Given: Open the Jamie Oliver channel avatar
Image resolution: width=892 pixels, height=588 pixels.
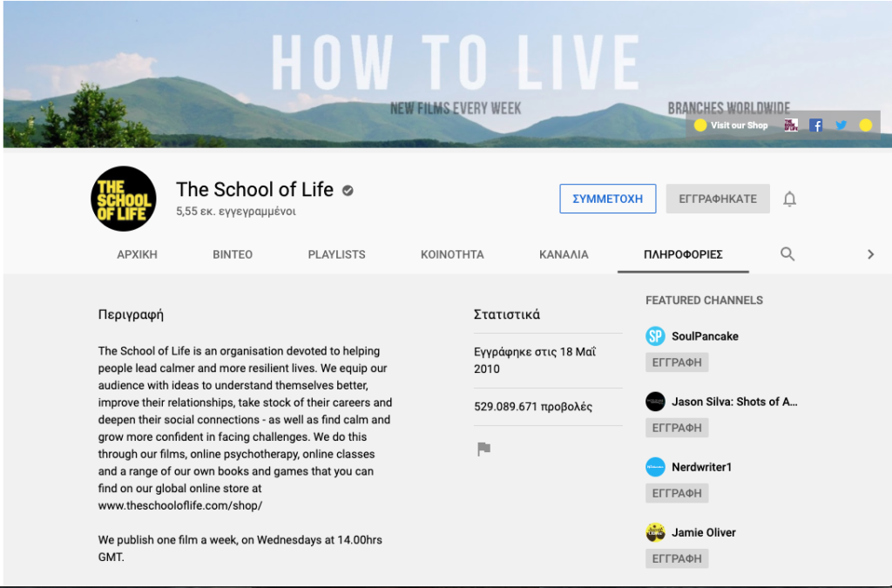Looking at the screenshot, I should (x=655, y=532).
